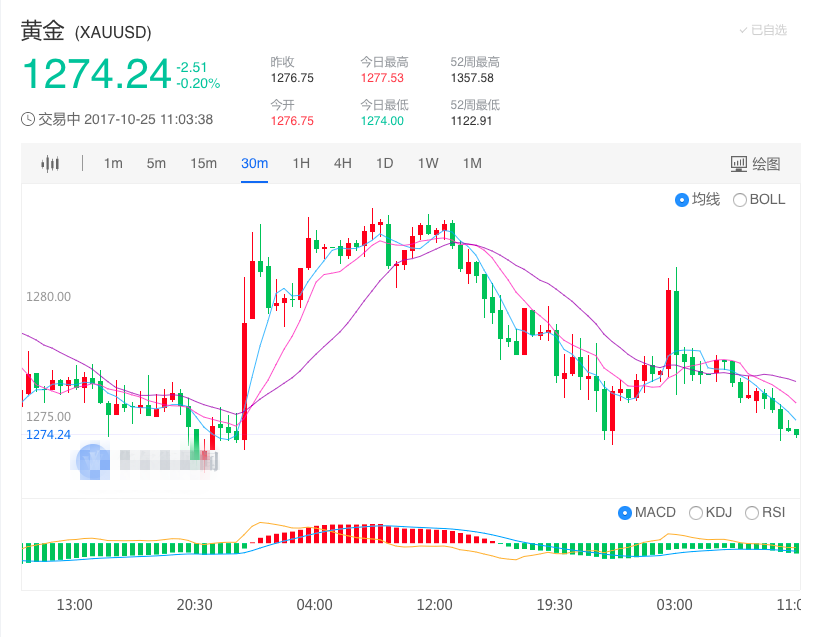Open the weekly 1W chart
The image size is (816, 637).
pyautogui.click(x=426, y=163)
